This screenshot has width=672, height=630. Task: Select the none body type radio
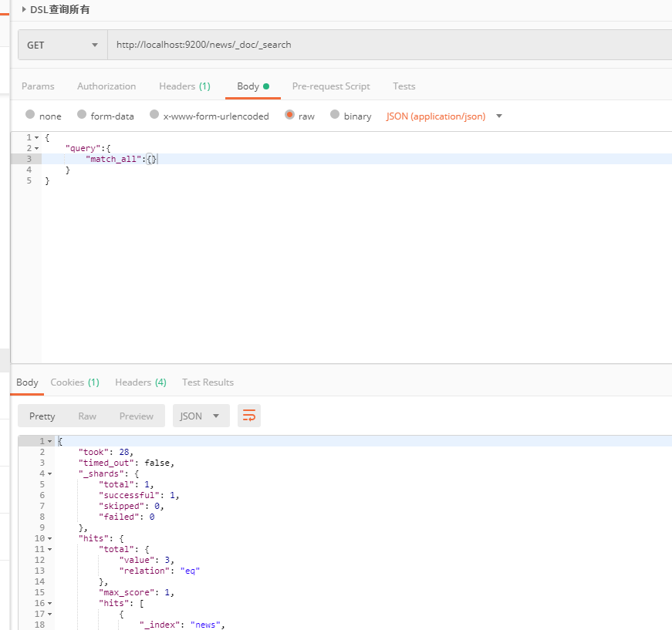pyautogui.click(x=30, y=114)
